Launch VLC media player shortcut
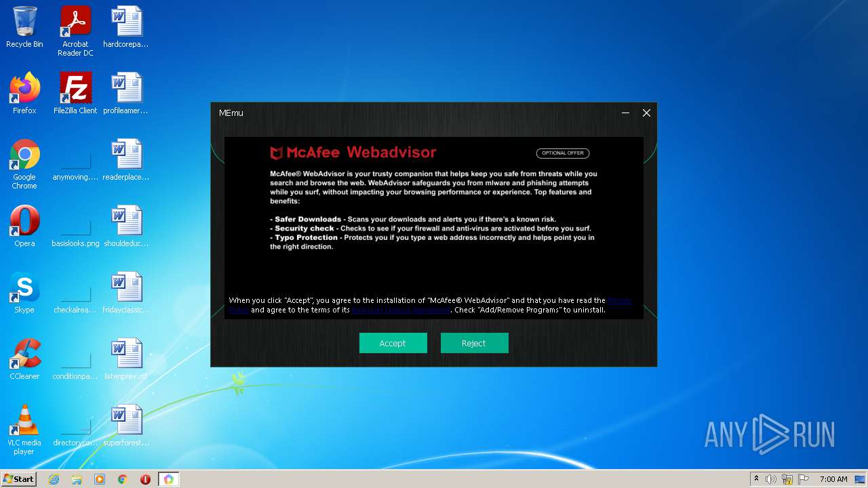The height and width of the screenshot is (488, 868). (24, 430)
